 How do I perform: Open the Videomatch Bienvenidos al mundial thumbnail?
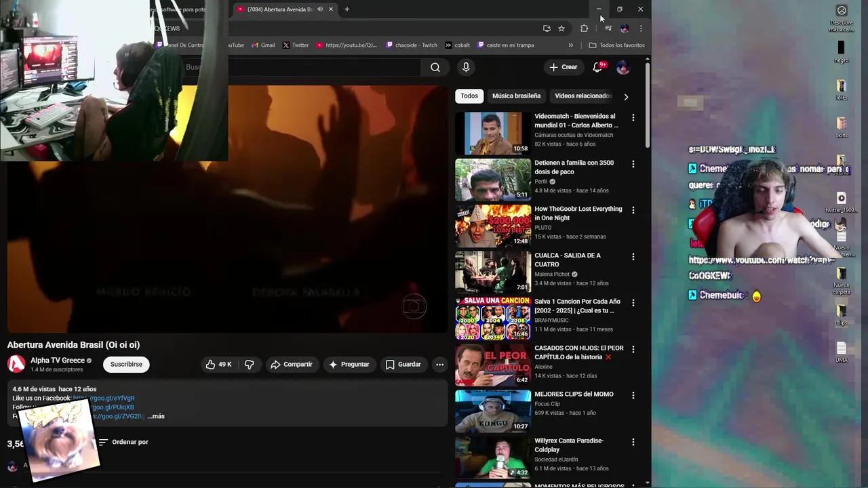[x=493, y=134]
